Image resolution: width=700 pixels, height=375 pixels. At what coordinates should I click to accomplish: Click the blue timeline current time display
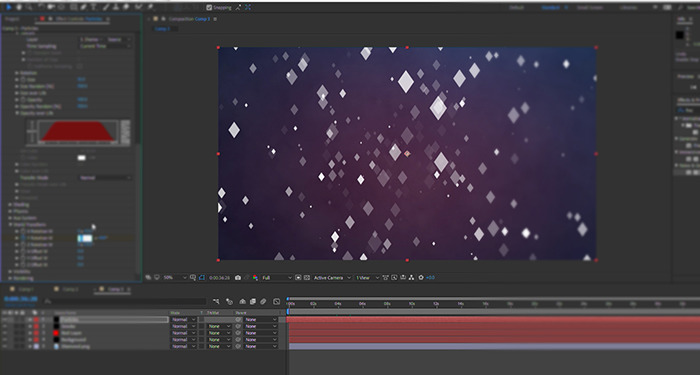(x=21, y=299)
